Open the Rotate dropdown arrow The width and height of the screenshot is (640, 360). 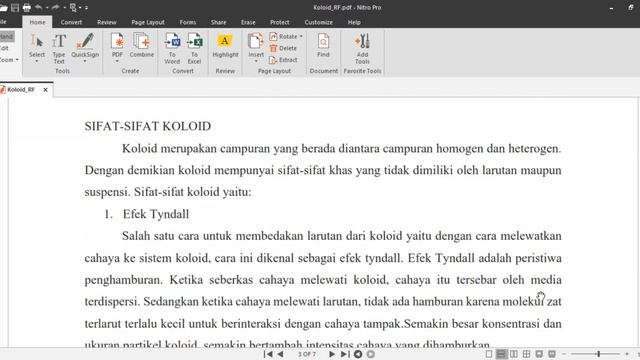[x=301, y=36]
